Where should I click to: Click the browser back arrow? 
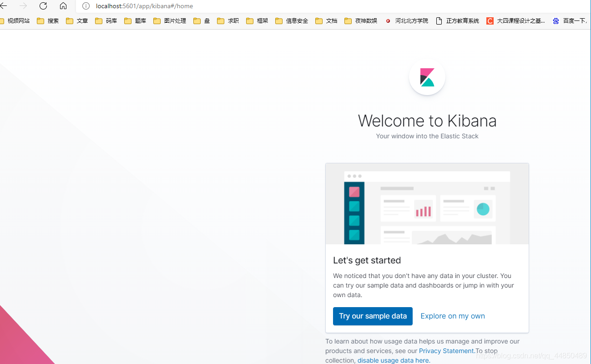[x=4, y=6]
